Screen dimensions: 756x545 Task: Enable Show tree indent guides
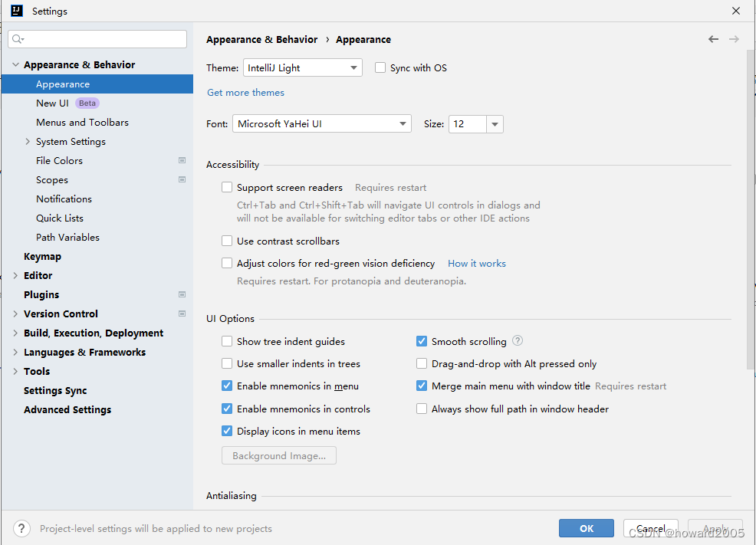227,342
